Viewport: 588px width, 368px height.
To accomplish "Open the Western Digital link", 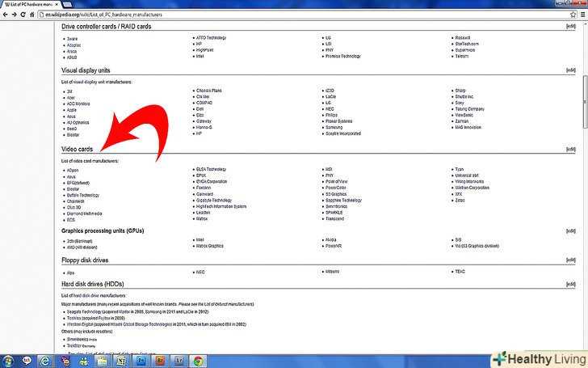I will click(x=79, y=324).
